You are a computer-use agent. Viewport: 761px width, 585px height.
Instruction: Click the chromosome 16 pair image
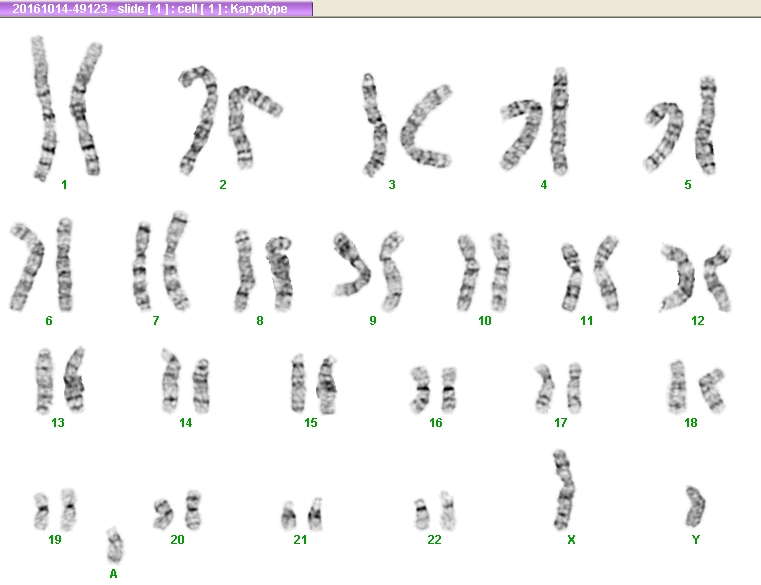coord(434,389)
